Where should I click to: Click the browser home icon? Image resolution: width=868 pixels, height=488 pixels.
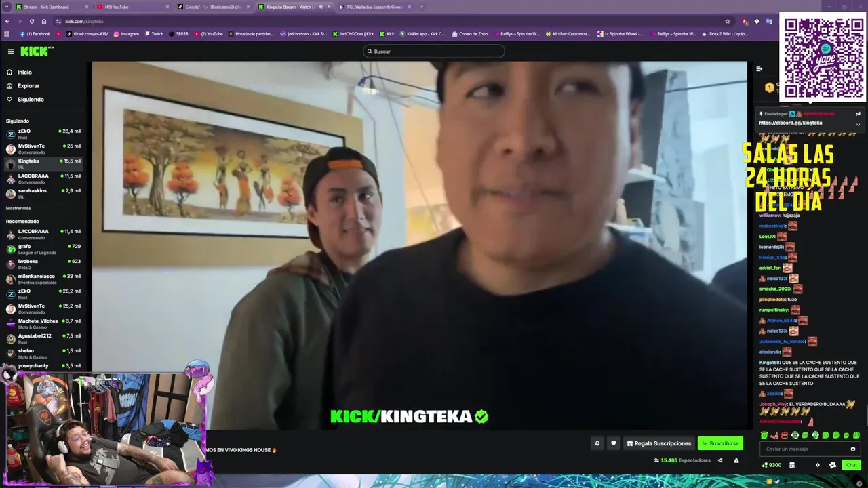tap(44, 21)
